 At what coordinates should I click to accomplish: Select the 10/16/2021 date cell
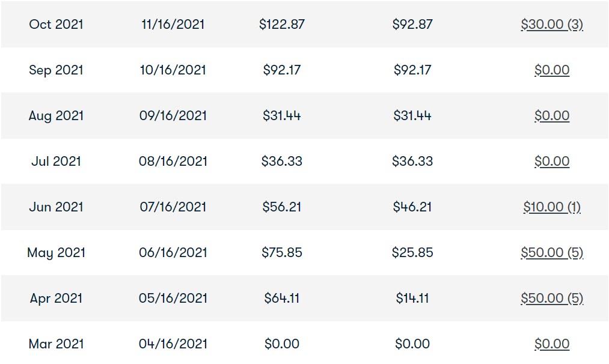pyautogui.click(x=173, y=70)
